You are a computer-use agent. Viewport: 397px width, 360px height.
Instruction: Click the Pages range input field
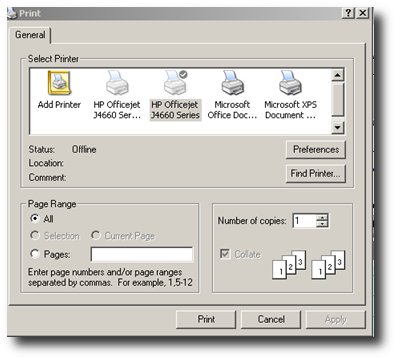142,254
